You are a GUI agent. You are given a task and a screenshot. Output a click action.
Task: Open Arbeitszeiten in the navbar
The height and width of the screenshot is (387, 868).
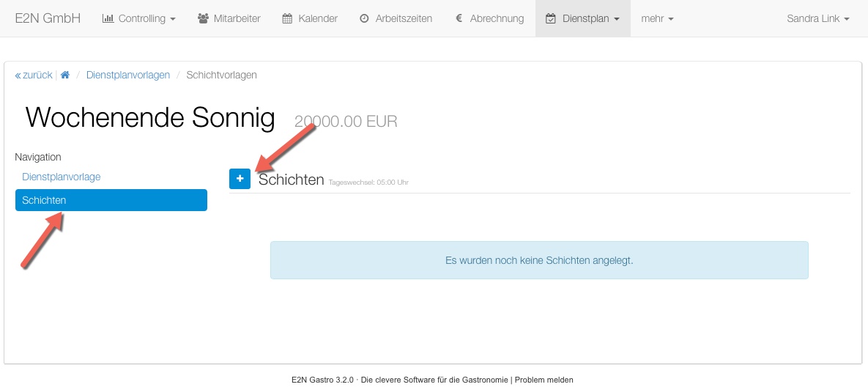coord(396,18)
